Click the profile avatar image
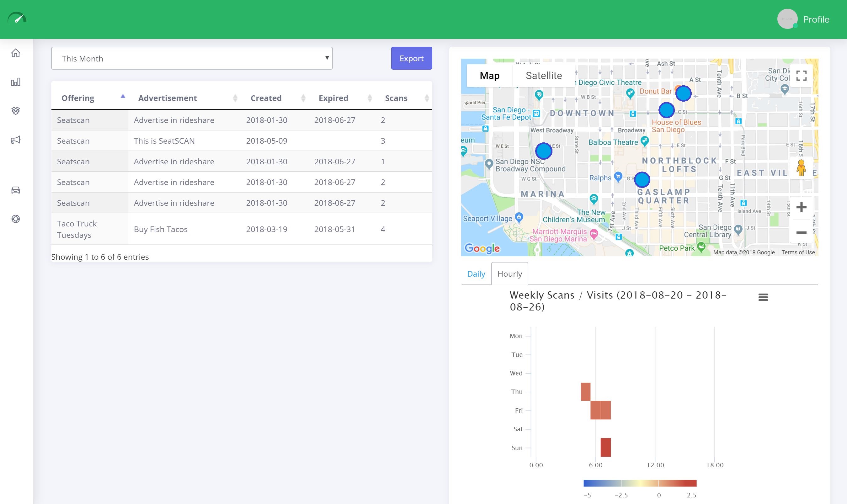The height and width of the screenshot is (504, 847). (787, 19)
